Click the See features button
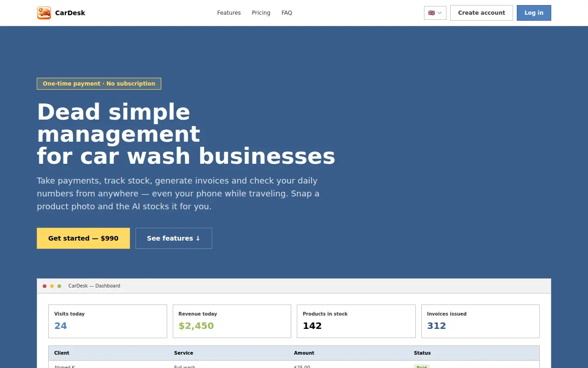This screenshot has width=588, height=368. pos(174,238)
